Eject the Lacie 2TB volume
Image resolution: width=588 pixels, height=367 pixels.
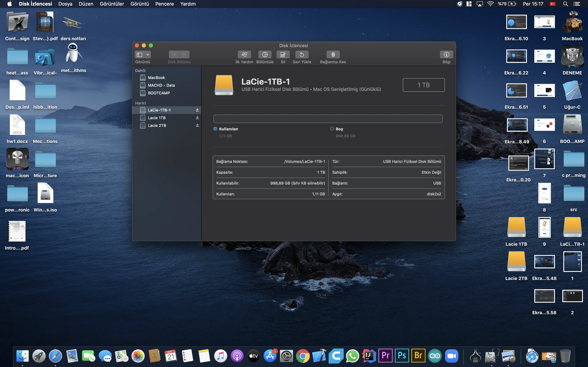(x=197, y=125)
